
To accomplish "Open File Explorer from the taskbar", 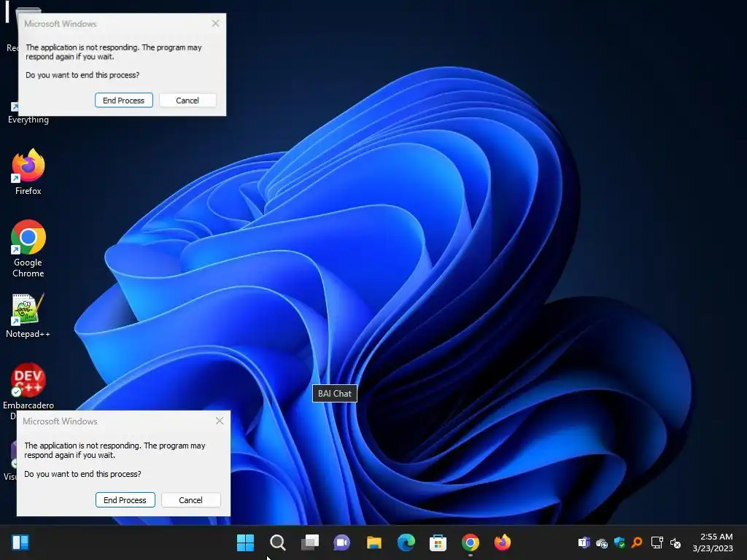I will coord(374,542).
